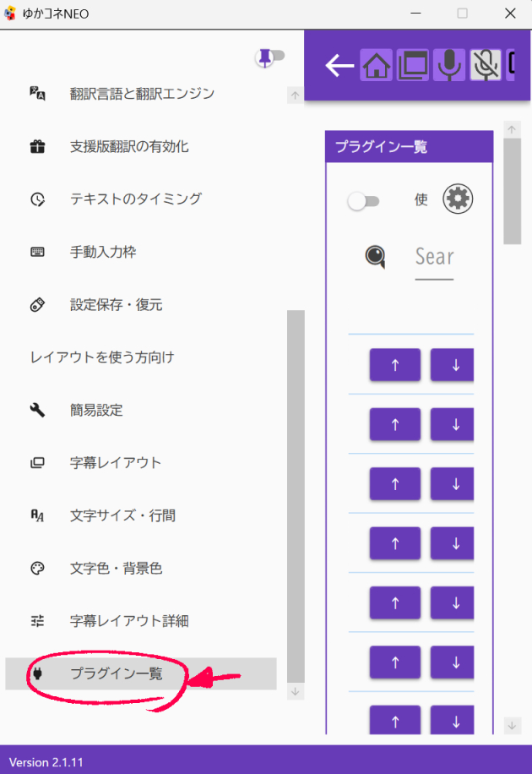
Task: Select 手動入力枠 in the sidebar
Action: [x=103, y=252]
